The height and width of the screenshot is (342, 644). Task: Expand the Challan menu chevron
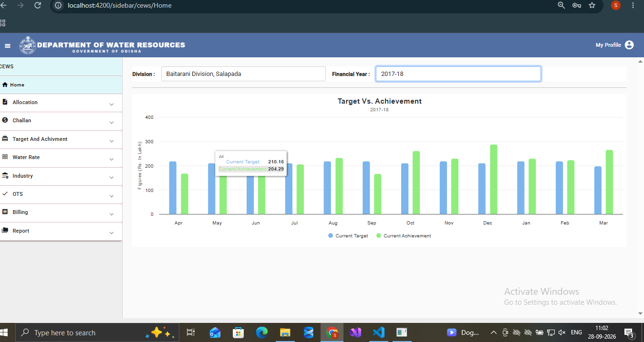pos(112,122)
